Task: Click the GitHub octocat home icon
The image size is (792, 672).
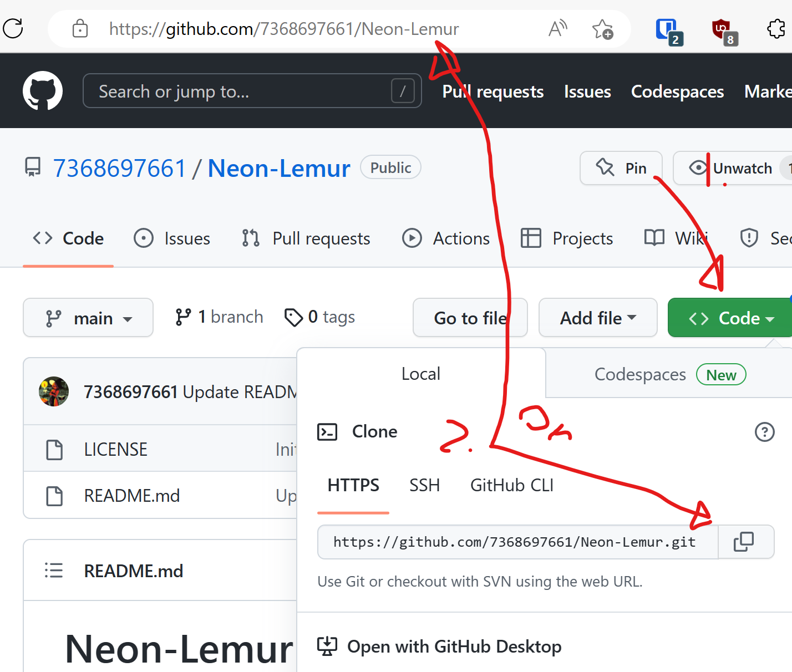Action: tap(42, 90)
